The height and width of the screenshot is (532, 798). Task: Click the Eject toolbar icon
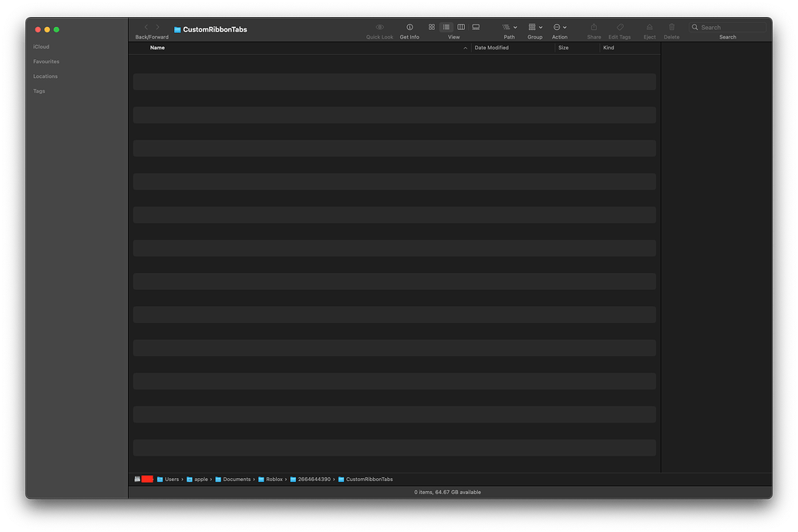(x=649, y=28)
